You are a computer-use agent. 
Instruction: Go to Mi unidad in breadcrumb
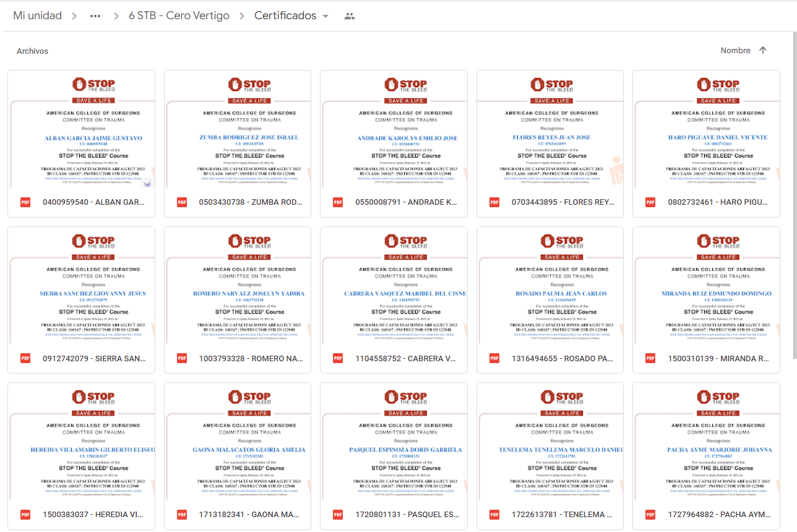[38, 16]
